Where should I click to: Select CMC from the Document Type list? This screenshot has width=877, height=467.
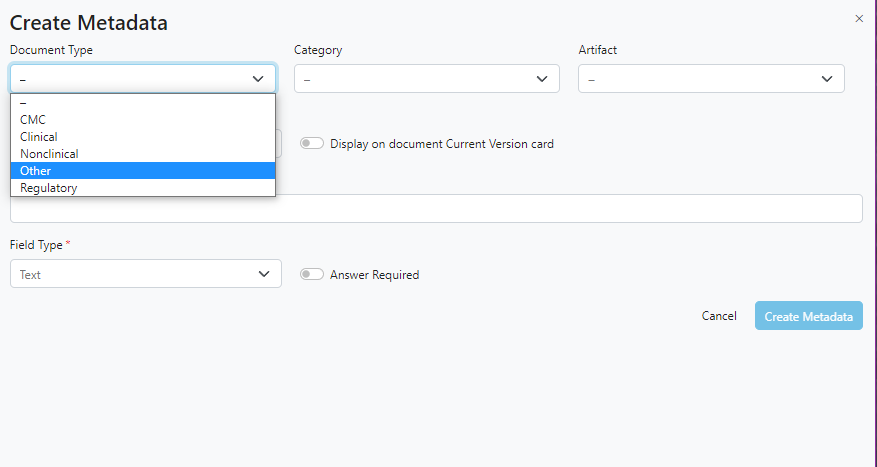33,120
